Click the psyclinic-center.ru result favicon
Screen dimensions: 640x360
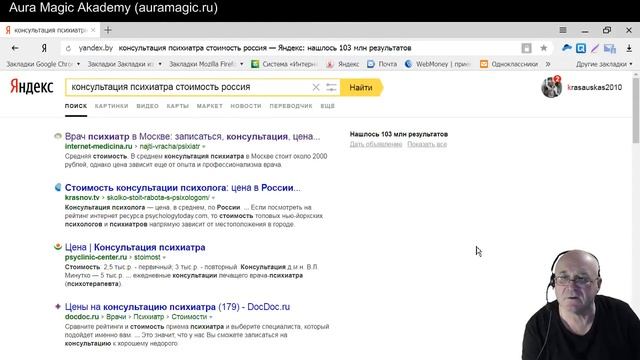pyautogui.click(x=58, y=247)
